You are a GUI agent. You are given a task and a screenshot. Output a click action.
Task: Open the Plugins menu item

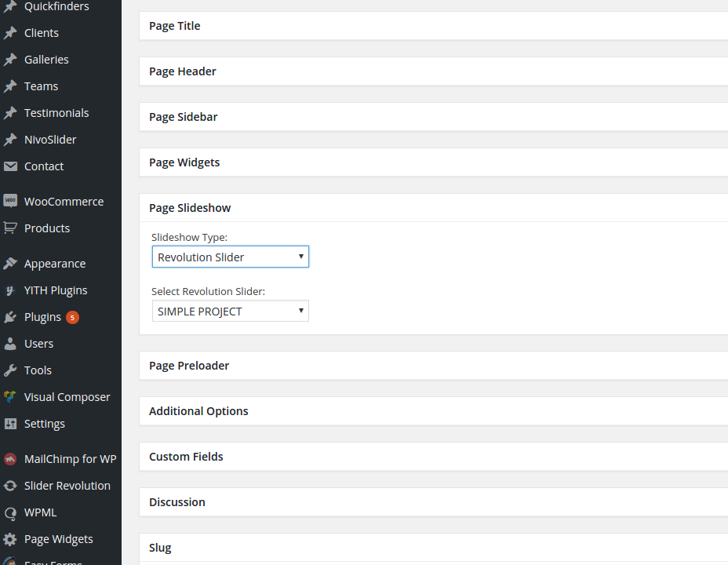coord(42,317)
